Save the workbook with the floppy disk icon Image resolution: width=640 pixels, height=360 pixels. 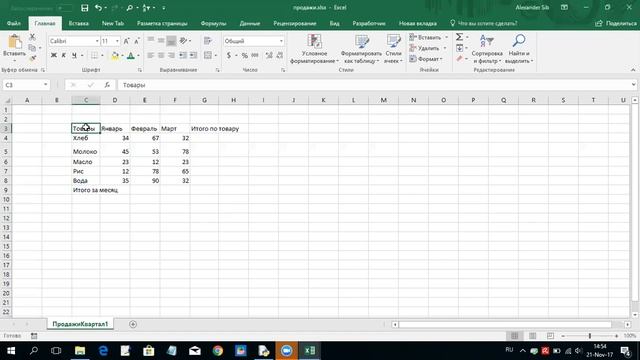(84, 8)
